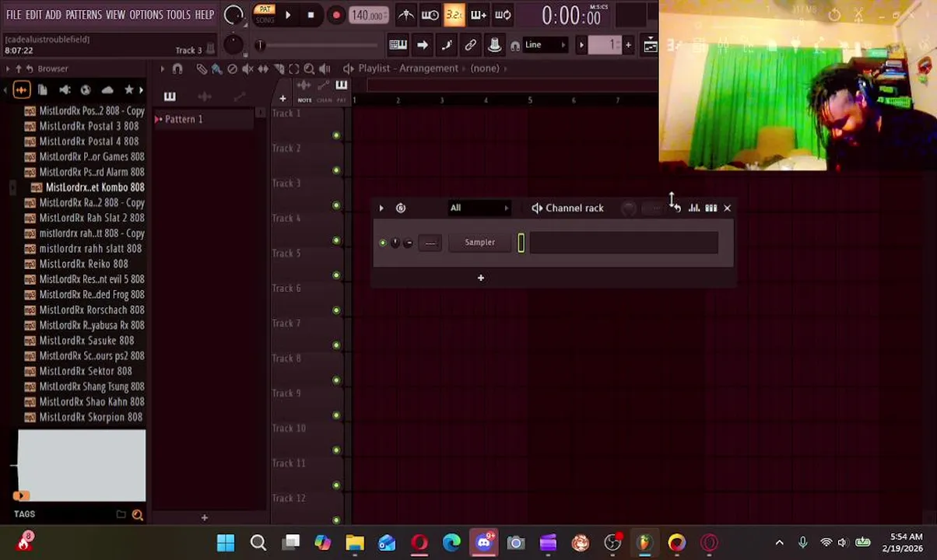Mute Track 7 green LED
This screenshot has height=560, width=937.
pyautogui.click(x=336, y=345)
